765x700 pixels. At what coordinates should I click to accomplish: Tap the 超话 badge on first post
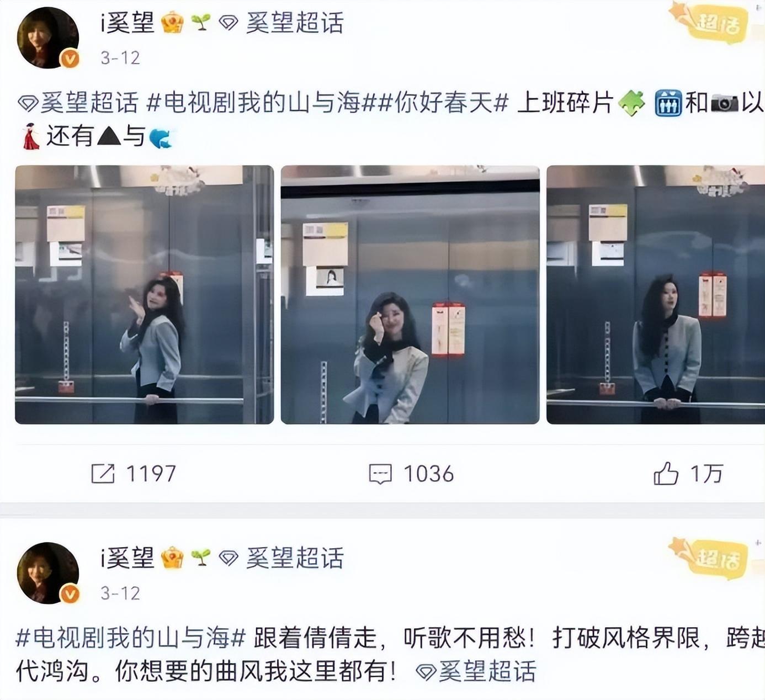[x=711, y=23]
